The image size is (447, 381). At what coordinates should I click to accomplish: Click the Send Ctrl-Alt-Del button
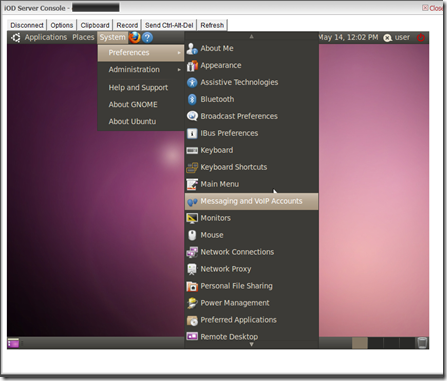point(169,25)
